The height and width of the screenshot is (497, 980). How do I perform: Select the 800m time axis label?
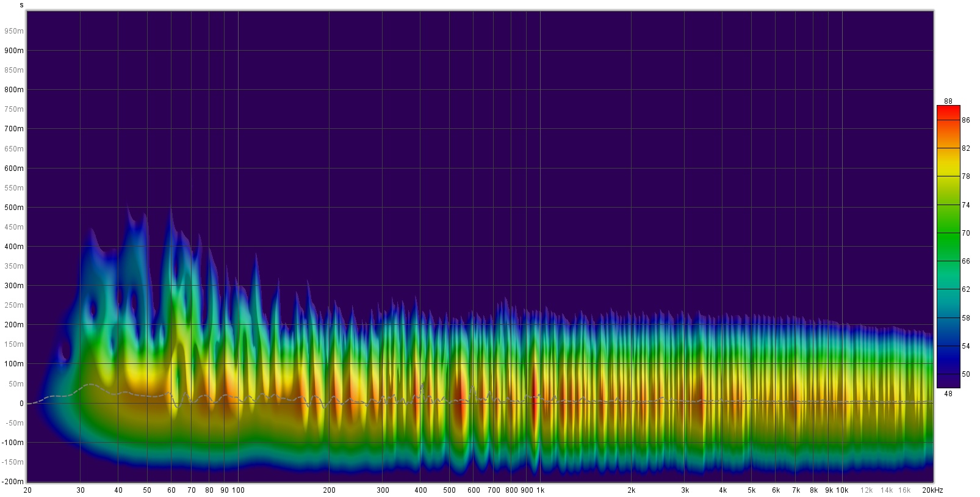pyautogui.click(x=13, y=90)
